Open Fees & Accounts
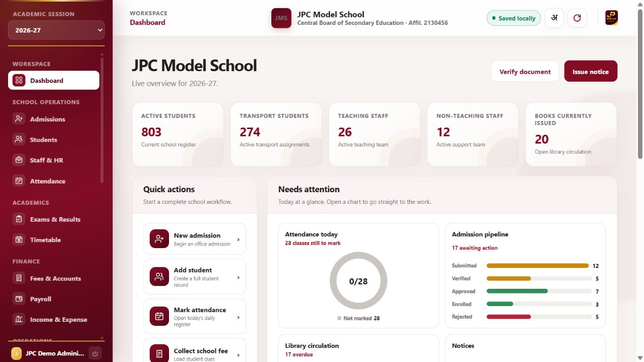Screen dimensions: 644x362 coord(53,278)
